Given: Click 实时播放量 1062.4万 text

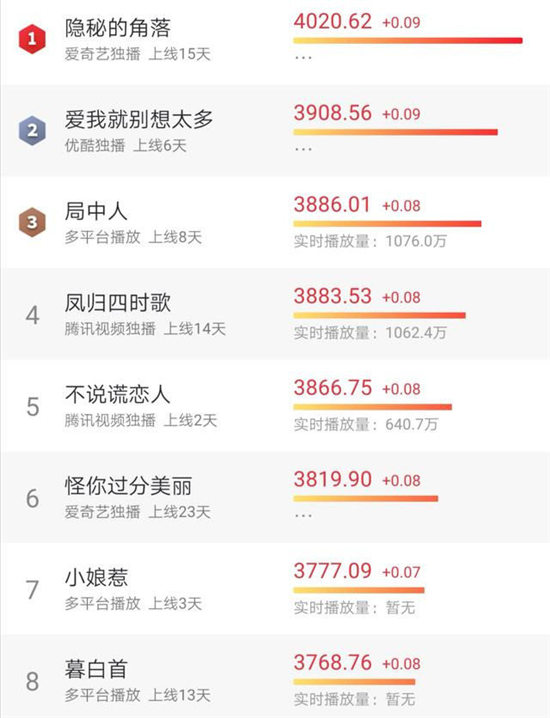Looking at the screenshot, I should pos(370,332).
